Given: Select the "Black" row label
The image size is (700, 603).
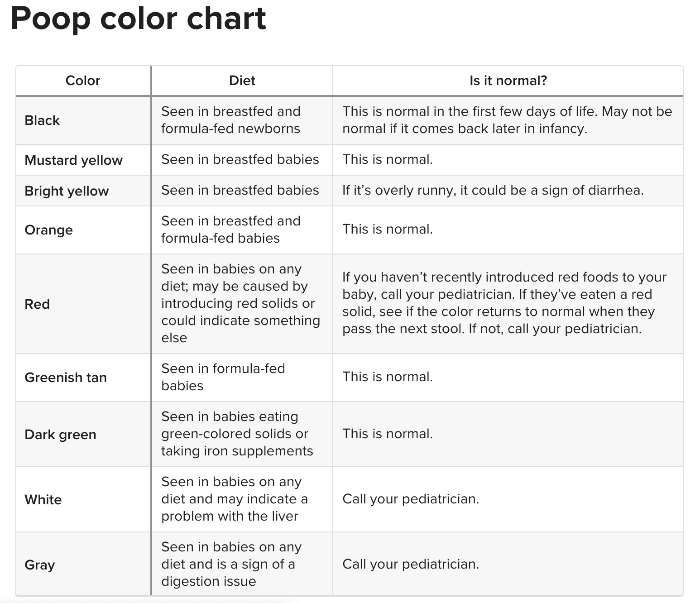Looking at the screenshot, I should 42,120.
